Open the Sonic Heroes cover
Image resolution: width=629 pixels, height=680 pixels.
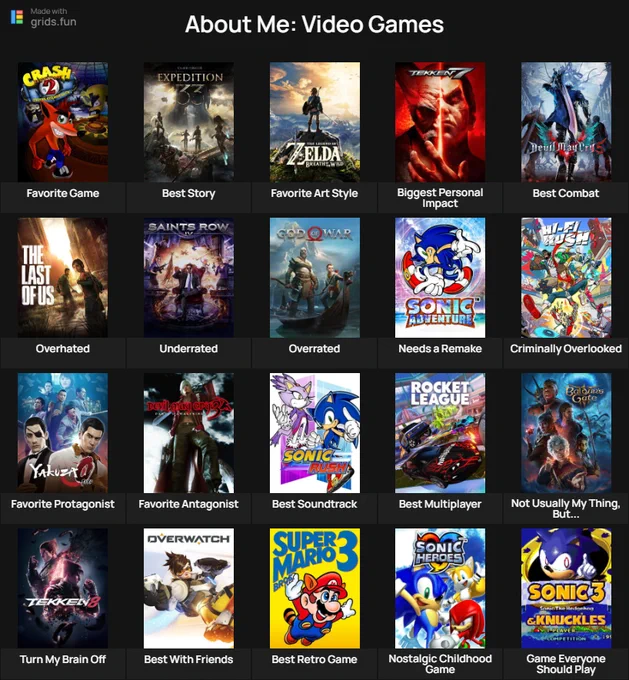tap(440, 588)
